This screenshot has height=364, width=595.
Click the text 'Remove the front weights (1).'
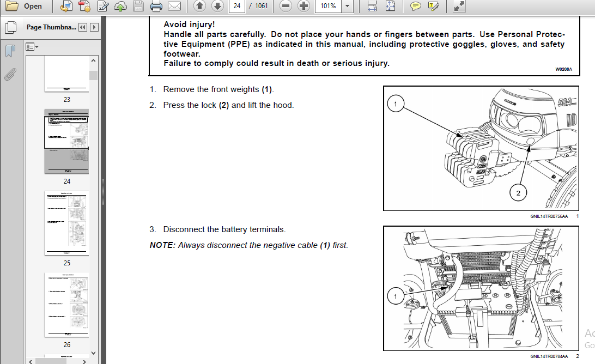point(218,89)
